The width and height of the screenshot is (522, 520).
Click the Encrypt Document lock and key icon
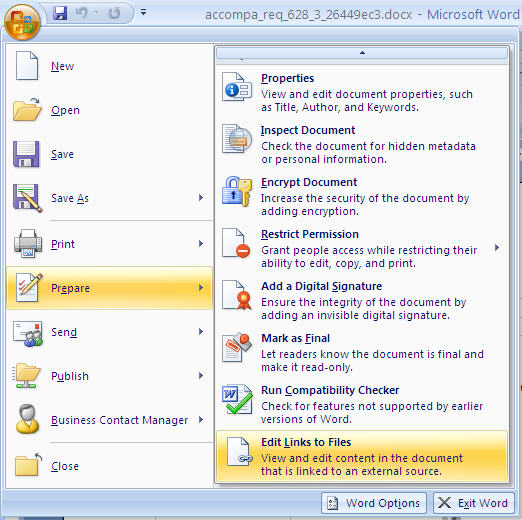pyautogui.click(x=237, y=191)
